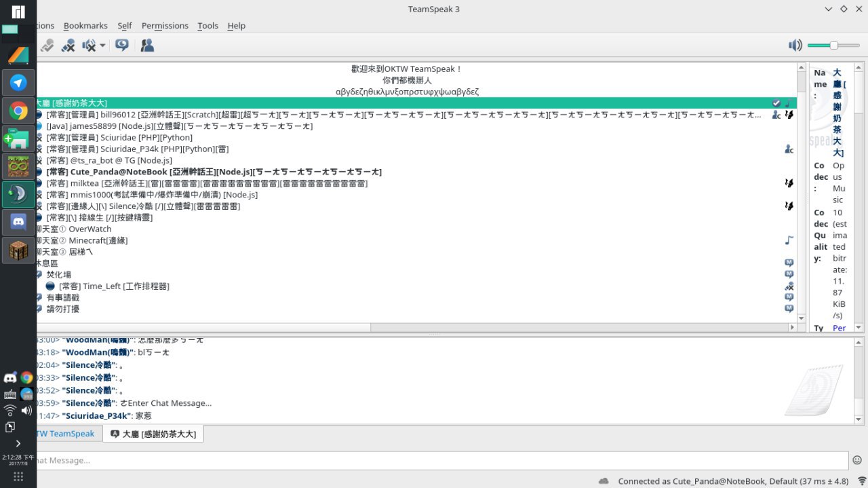Open the Bookmarks menu
The width and height of the screenshot is (868, 488).
pyautogui.click(x=85, y=25)
